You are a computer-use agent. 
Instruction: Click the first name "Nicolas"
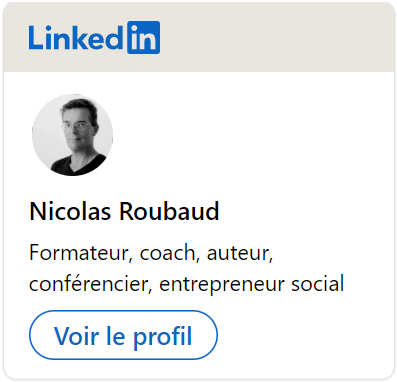[70, 211]
